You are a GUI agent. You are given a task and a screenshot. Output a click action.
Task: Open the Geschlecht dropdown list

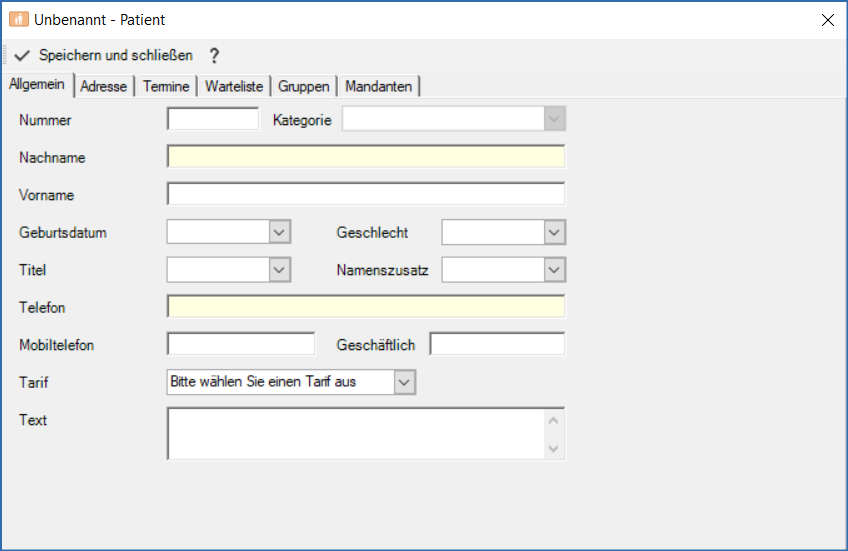tap(555, 233)
